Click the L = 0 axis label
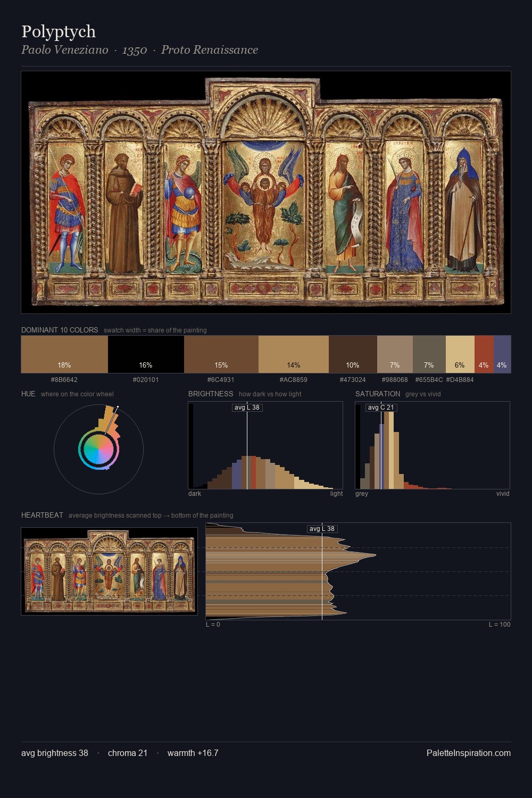Screen dimensions: 532x798 [213, 625]
